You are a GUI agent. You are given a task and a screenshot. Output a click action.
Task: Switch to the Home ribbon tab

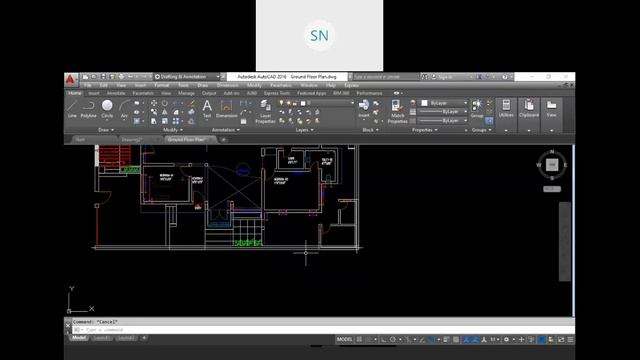[x=75, y=93]
